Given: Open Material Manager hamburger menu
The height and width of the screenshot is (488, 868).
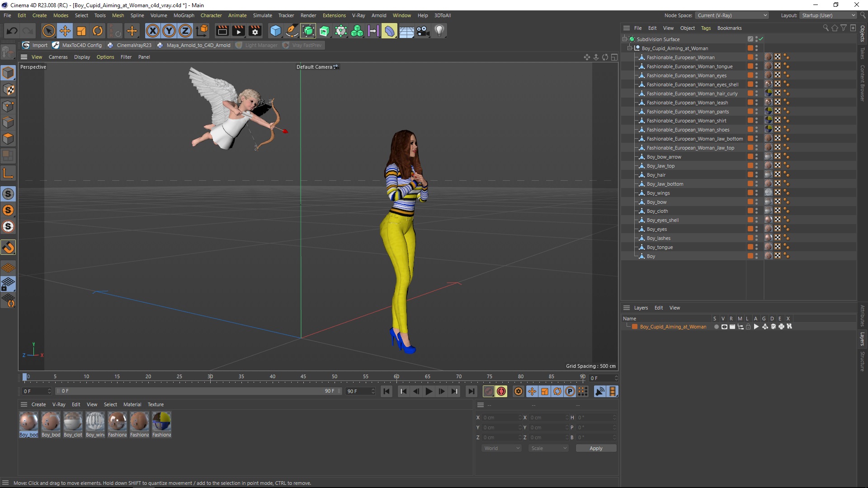Looking at the screenshot, I should pyautogui.click(x=24, y=404).
